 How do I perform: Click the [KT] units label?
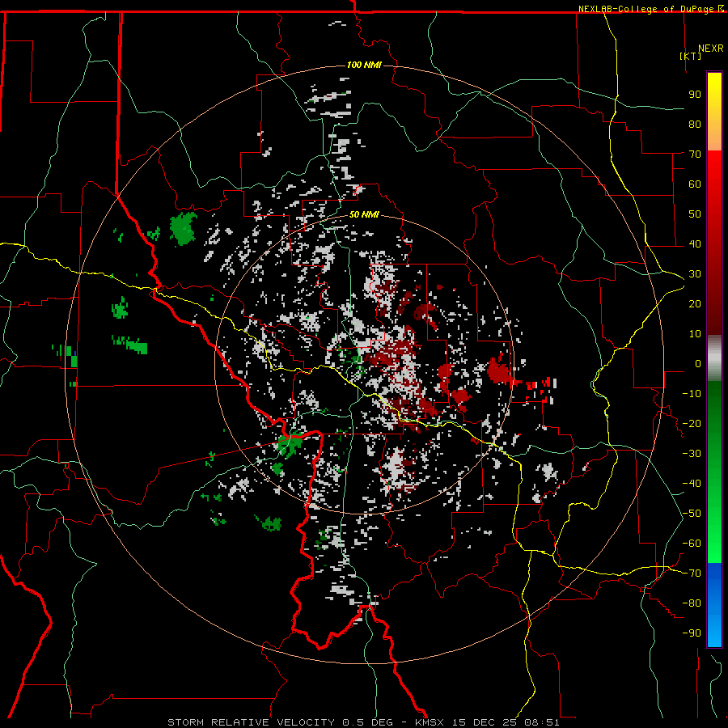(691, 56)
